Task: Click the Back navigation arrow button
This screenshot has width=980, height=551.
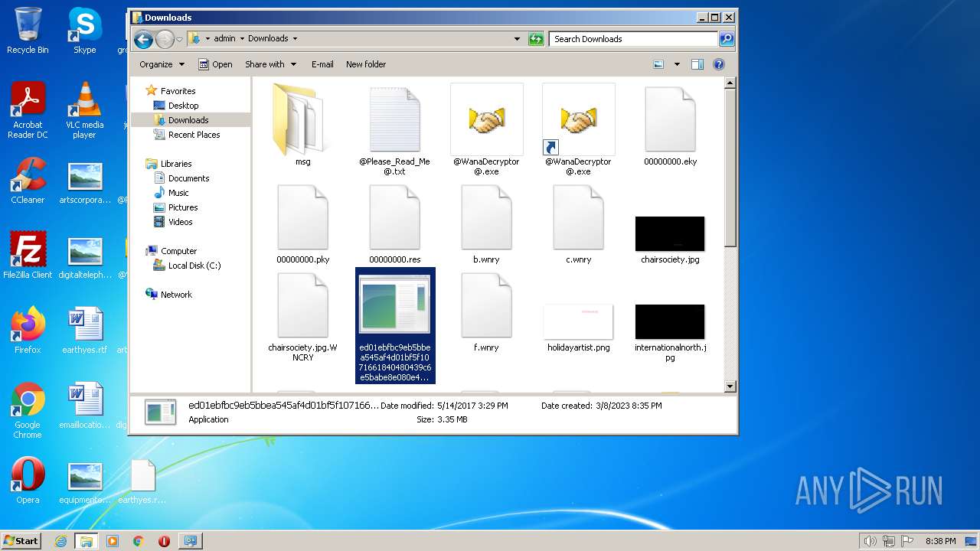Action: coord(143,39)
